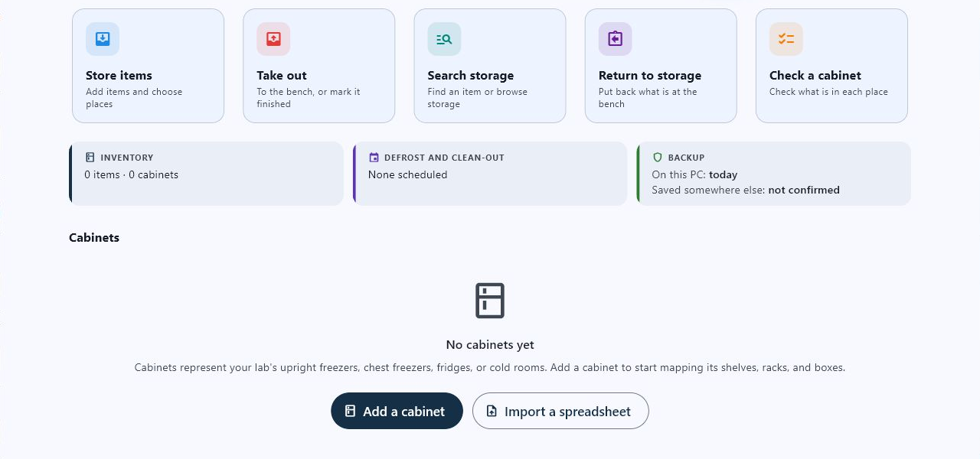Click the file icon inside Import a spreadsheet button
Viewport: 980px width, 459px height.
pos(492,411)
